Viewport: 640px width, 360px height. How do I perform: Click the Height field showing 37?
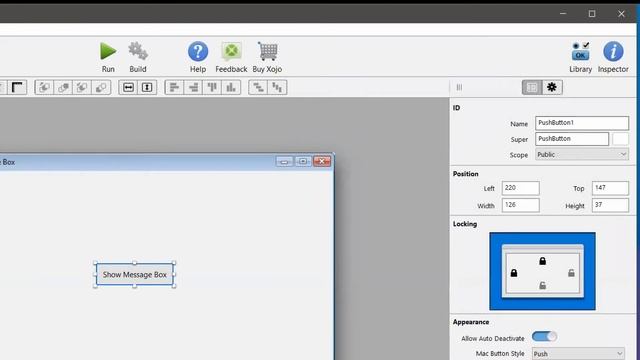point(610,205)
